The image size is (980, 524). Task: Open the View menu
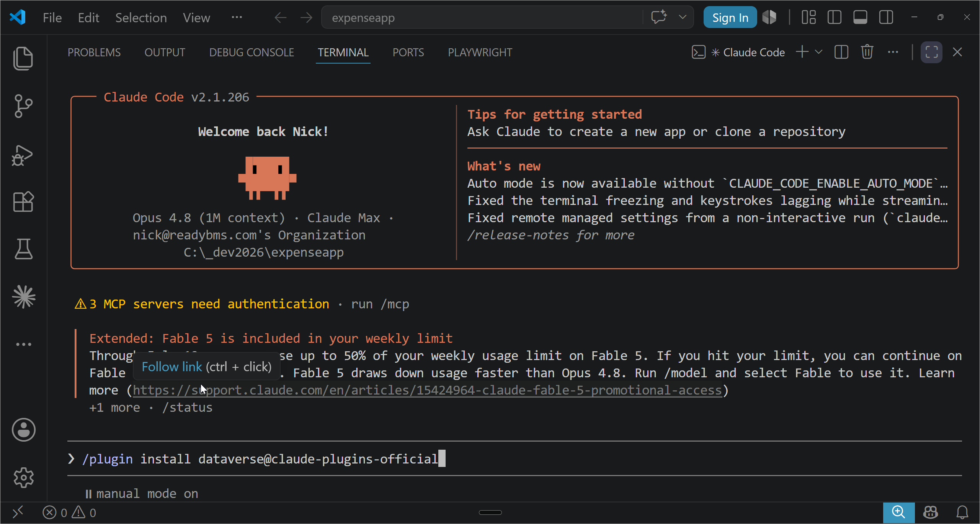tap(196, 18)
